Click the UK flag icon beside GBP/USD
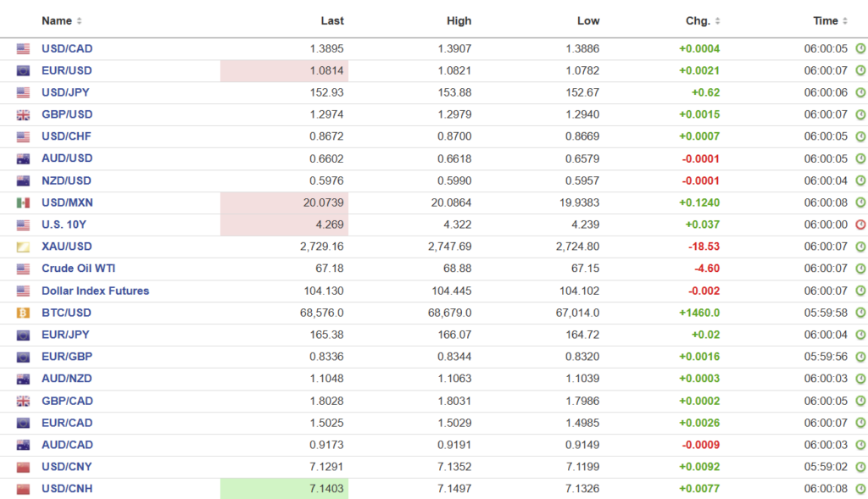 (23, 115)
